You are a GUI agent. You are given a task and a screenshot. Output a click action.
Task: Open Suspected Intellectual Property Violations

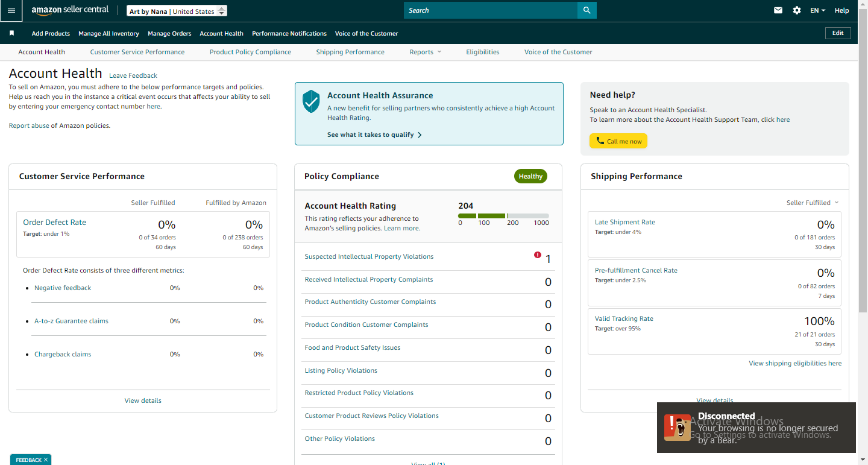[369, 256]
